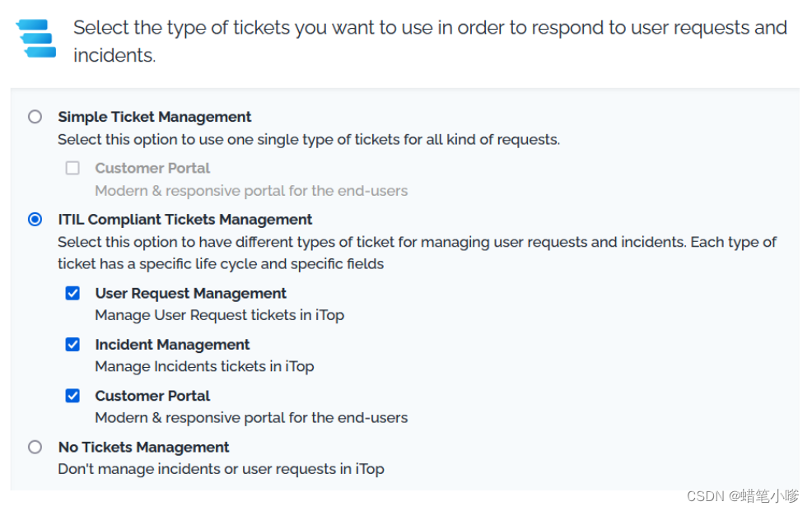Select Simple Ticket Management radio button
812x511 pixels.
click(x=35, y=117)
